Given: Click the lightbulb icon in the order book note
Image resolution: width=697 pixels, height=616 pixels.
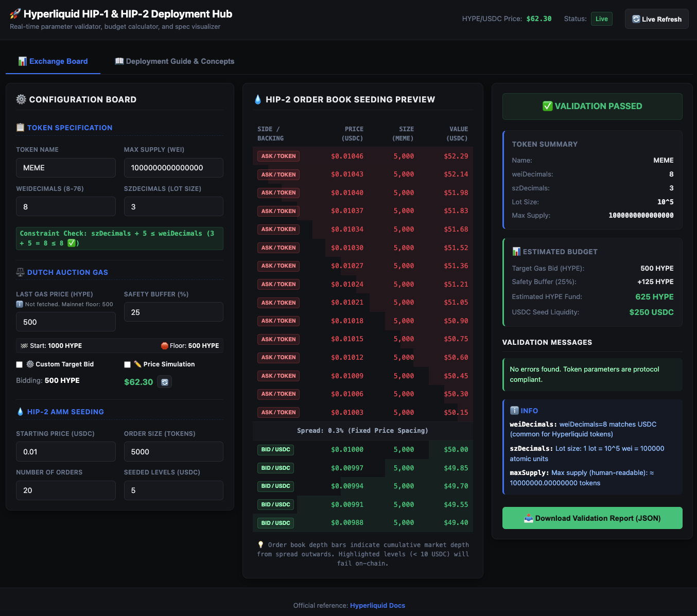Looking at the screenshot, I should 261,544.
